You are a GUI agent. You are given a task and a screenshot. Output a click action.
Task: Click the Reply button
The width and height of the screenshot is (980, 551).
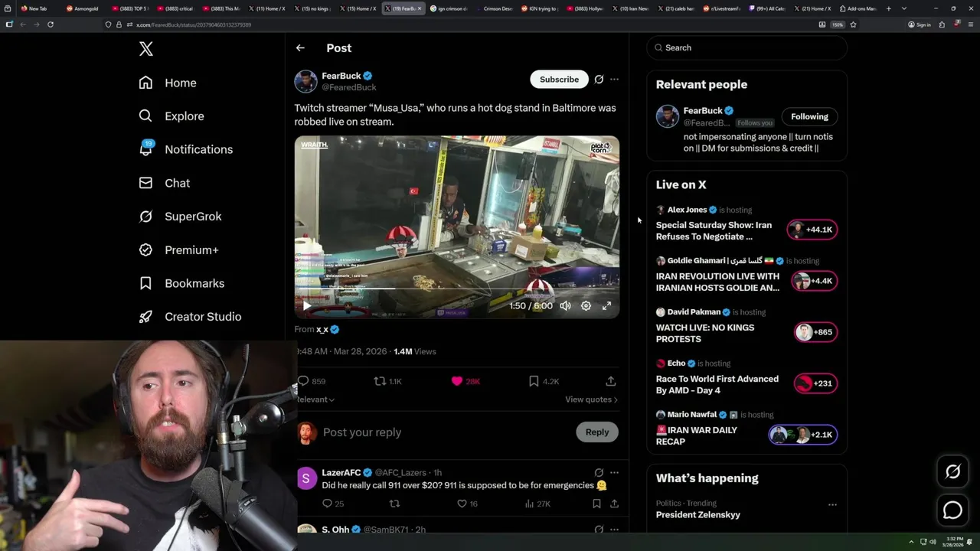pyautogui.click(x=597, y=432)
